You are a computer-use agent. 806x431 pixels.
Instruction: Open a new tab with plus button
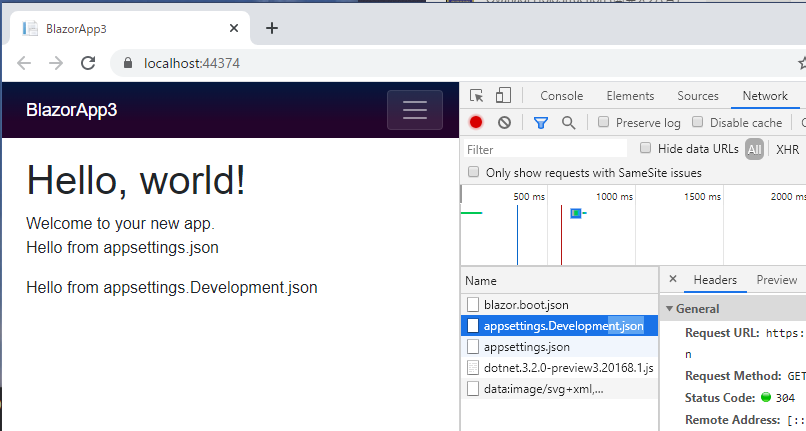coord(272,28)
